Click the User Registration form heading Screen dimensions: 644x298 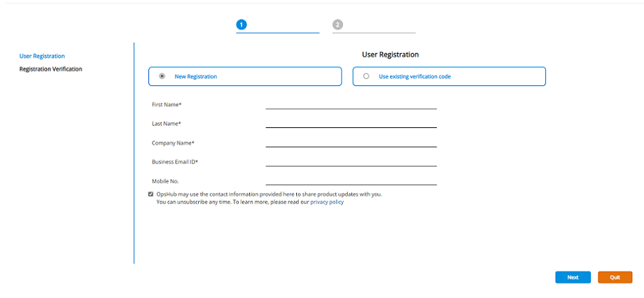point(390,55)
